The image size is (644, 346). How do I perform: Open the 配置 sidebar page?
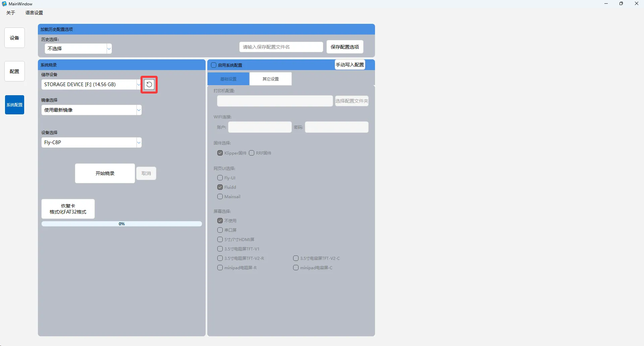click(14, 71)
